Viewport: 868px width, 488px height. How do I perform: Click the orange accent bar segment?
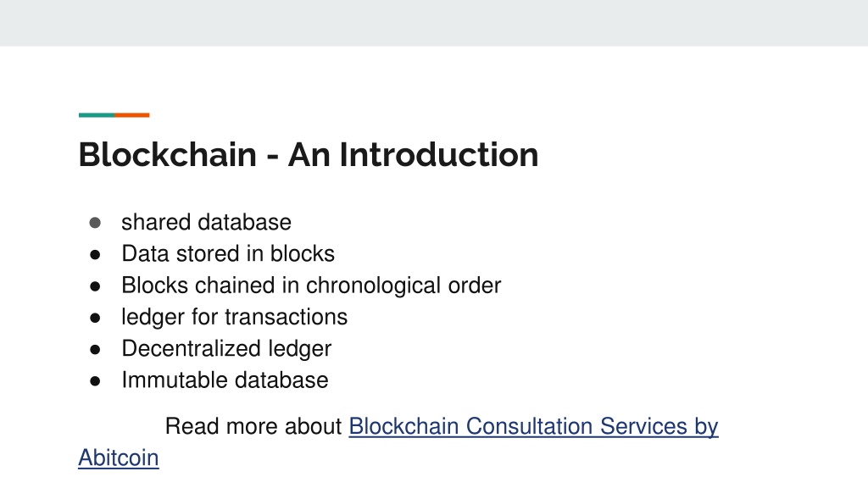[x=131, y=115]
